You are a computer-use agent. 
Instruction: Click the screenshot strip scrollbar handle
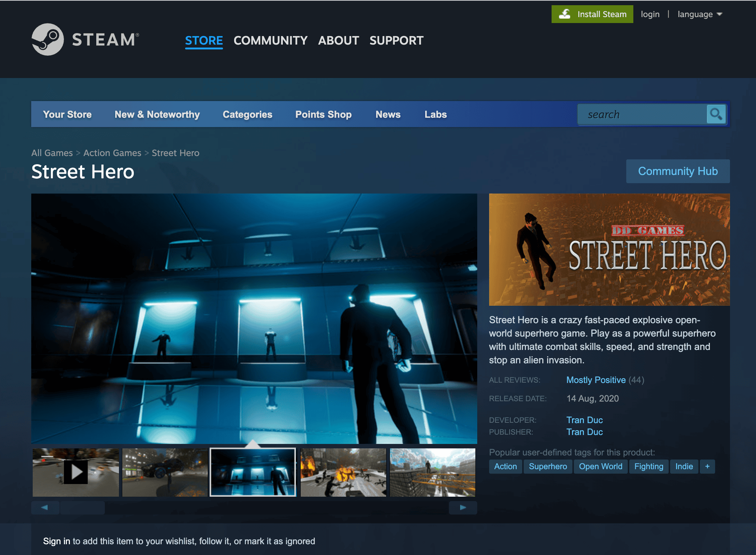83,507
